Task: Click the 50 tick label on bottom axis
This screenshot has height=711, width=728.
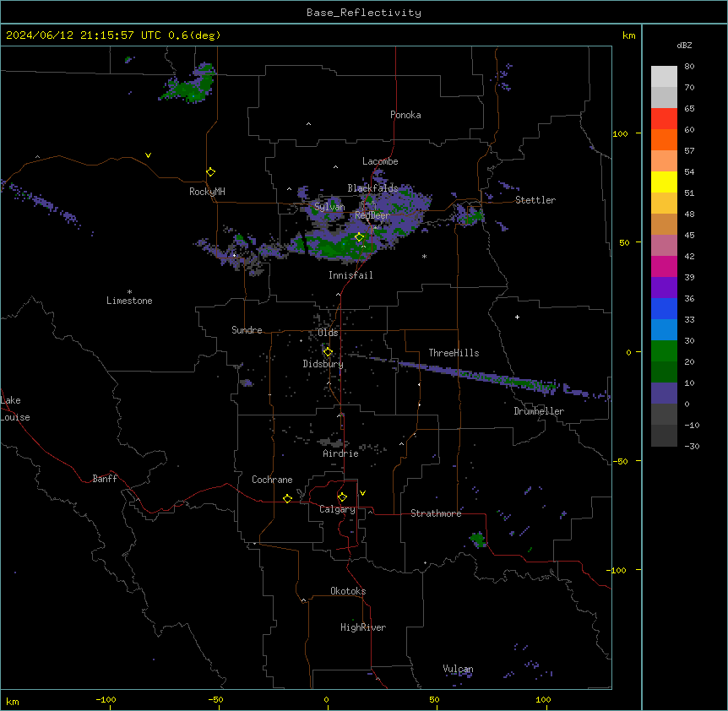Action: point(434,699)
